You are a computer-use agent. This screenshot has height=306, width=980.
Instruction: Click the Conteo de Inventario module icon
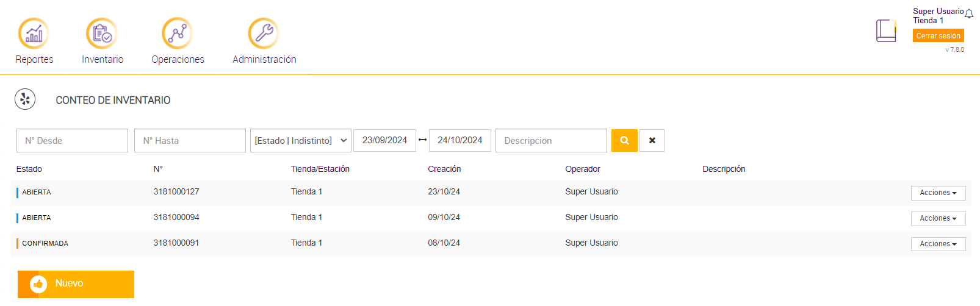pos(25,99)
